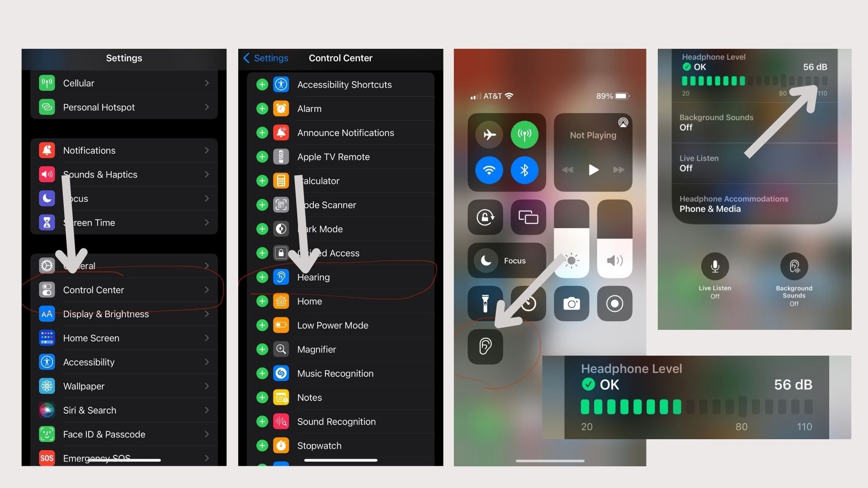Expand the Control Center settings row
The width and height of the screenshot is (868, 488).
tap(123, 290)
